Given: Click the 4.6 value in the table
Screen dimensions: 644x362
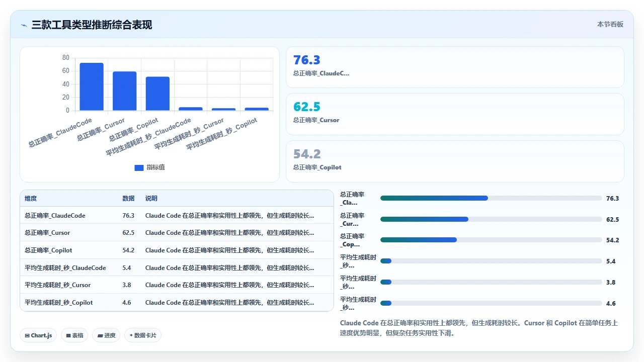Looking at the screenshot, I should [x=127, y=303].
